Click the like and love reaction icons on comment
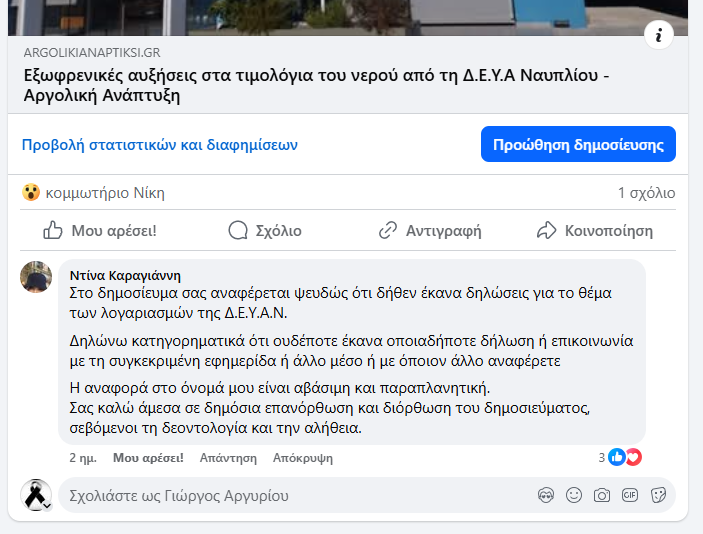The width and height of the screenshot is (703, 534). click(x=624, y=457)
